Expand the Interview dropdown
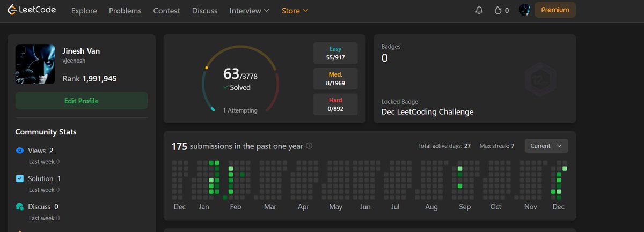 tap(249, 11)
